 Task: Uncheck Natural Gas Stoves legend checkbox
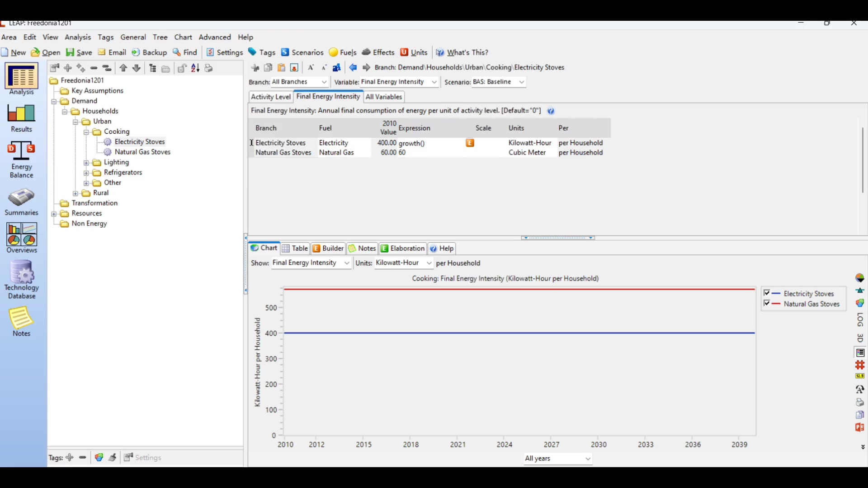[767, 304]
